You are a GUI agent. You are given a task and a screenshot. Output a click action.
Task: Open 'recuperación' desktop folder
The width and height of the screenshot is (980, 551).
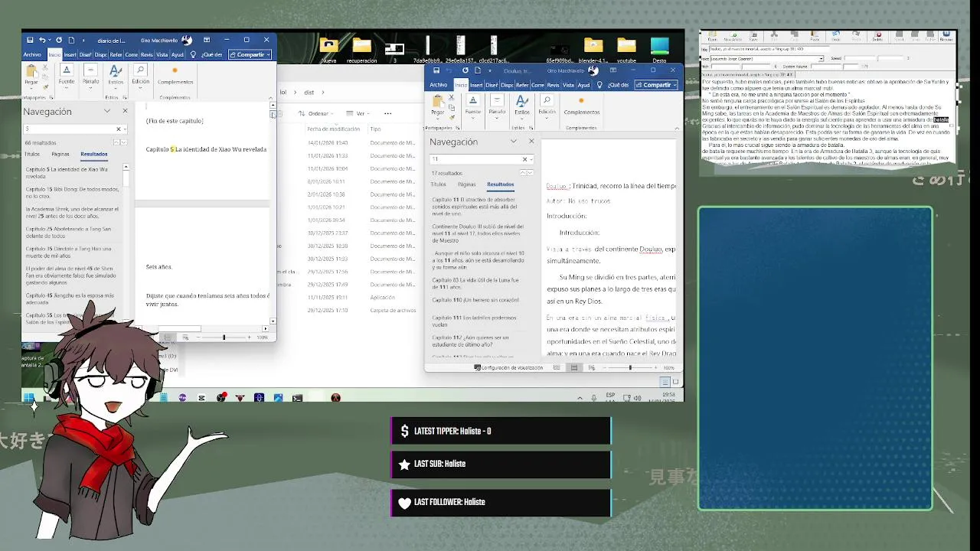pyautogui.click(x=362, y=50)
